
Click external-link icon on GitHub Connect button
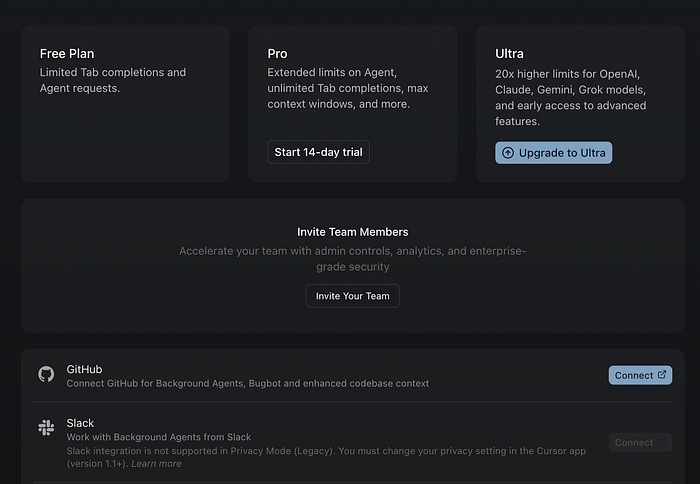[662, 375]
